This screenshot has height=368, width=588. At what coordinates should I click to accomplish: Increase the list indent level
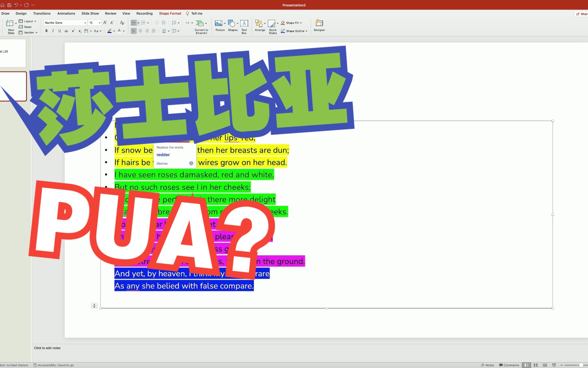coord(163,22)
